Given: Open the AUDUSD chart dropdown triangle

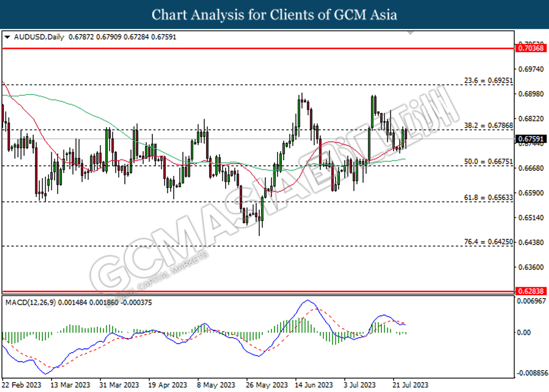Looking at the screenshot, I should click(7, 37).
